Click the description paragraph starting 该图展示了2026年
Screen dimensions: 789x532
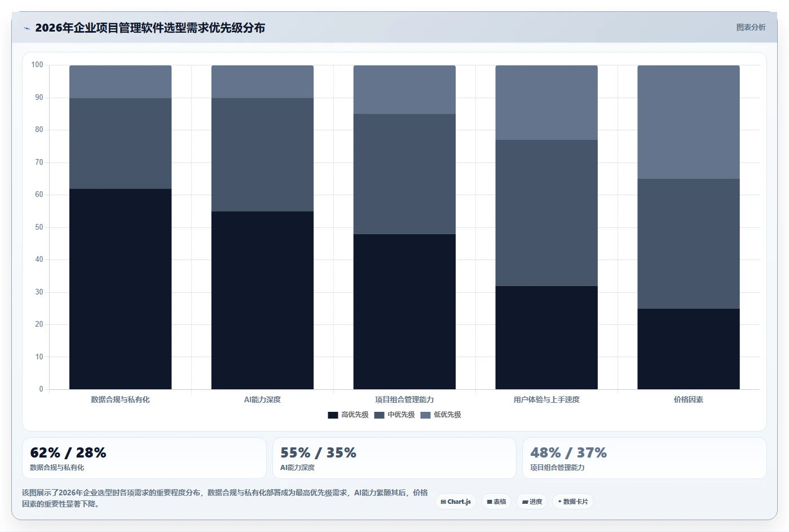225,498
